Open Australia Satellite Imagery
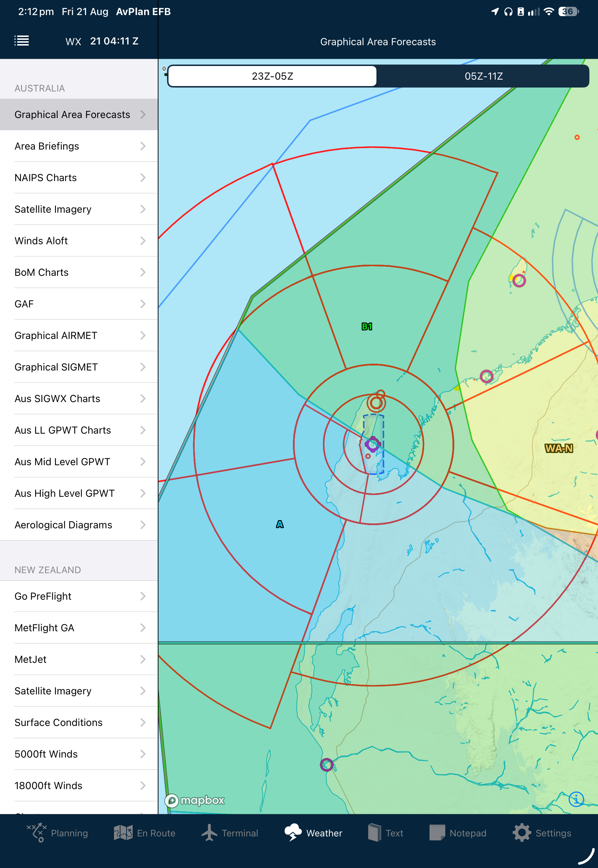This screenshot has width=598, height=868. [x=79, y=209]
